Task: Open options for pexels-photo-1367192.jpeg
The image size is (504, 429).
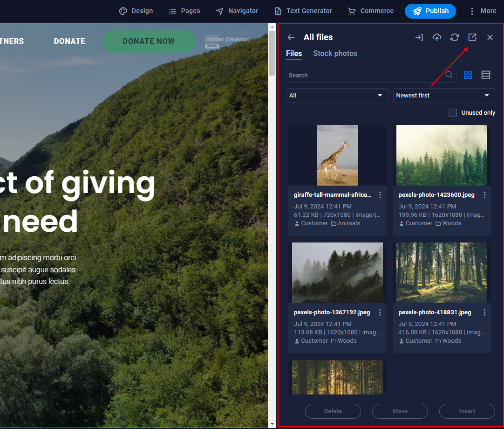Action: coord(380,312)
